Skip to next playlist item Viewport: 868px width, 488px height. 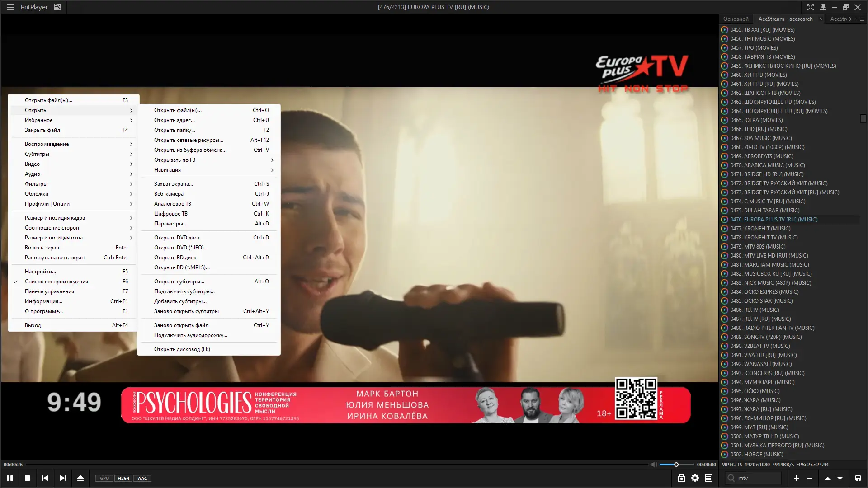coord(63,478)
